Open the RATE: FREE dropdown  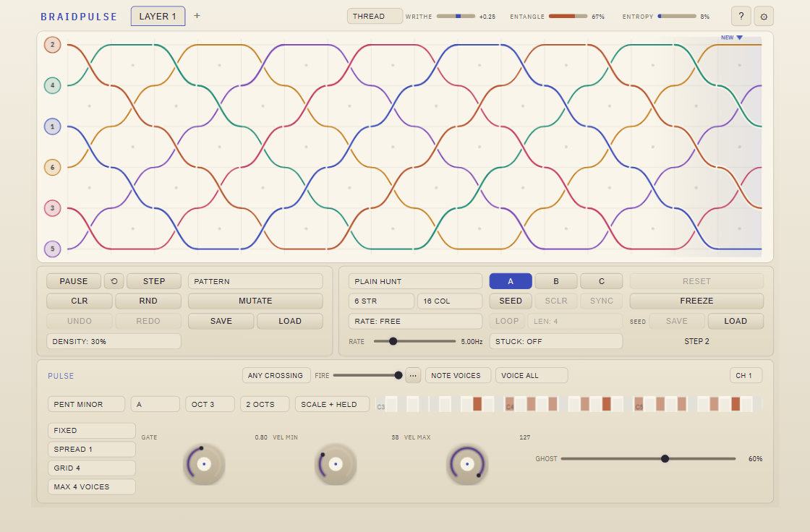click(415, 321)
